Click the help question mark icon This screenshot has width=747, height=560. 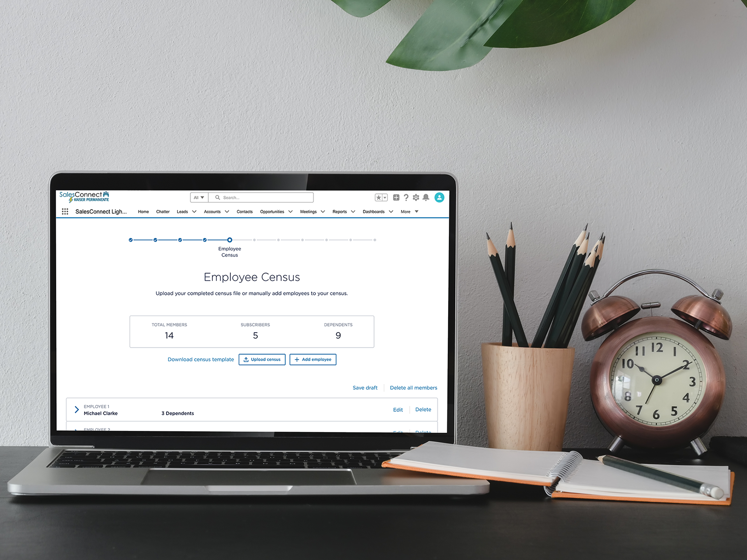[x=407, y=197]
